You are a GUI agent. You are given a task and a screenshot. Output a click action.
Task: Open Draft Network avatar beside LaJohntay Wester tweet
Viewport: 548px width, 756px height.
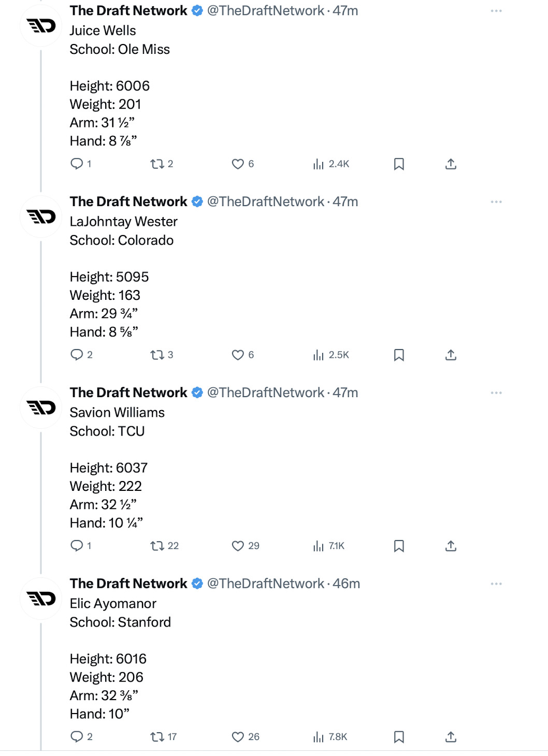[41, 216]
